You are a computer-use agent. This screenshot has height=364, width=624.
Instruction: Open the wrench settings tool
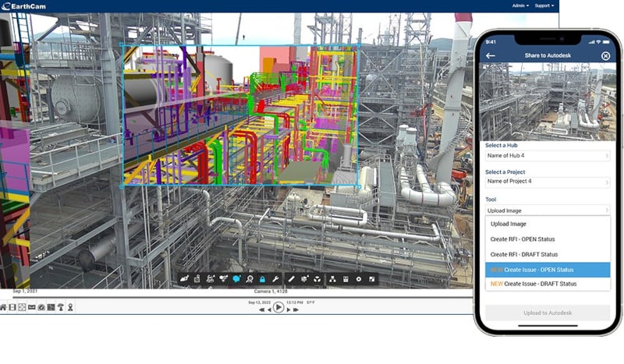pos(275,279)
